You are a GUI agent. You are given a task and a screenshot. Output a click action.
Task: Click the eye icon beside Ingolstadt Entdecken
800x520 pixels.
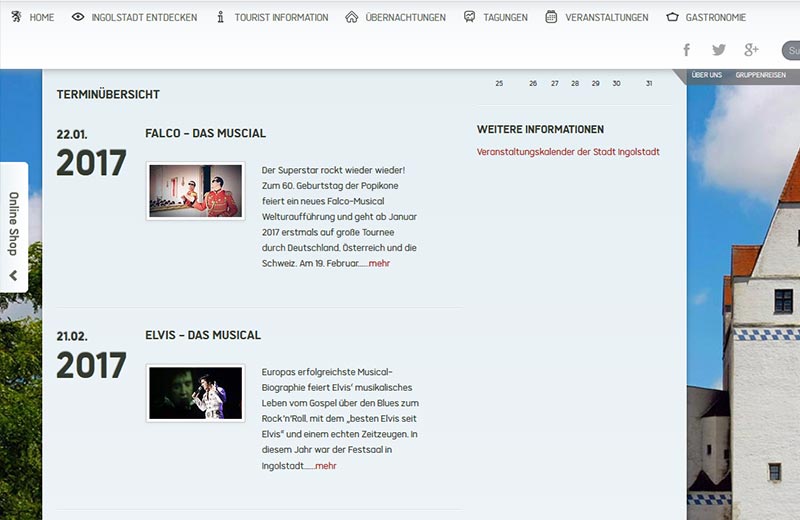click(x=78, y=17)
